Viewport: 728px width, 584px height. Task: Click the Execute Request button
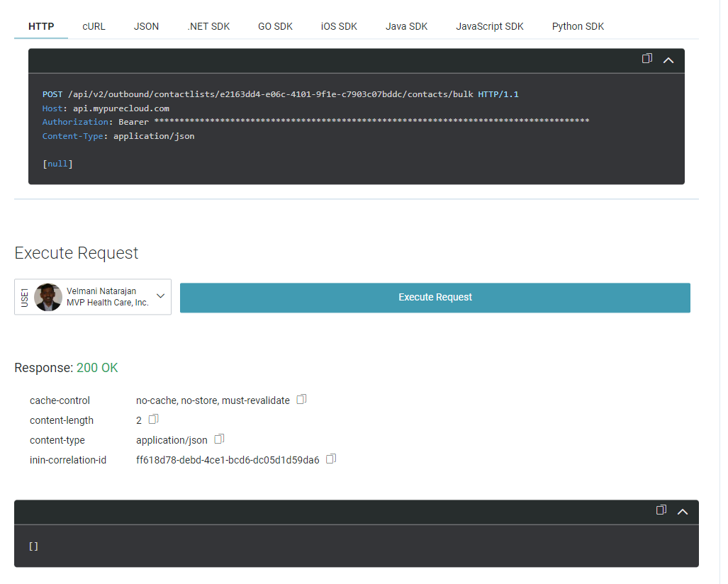435,297
